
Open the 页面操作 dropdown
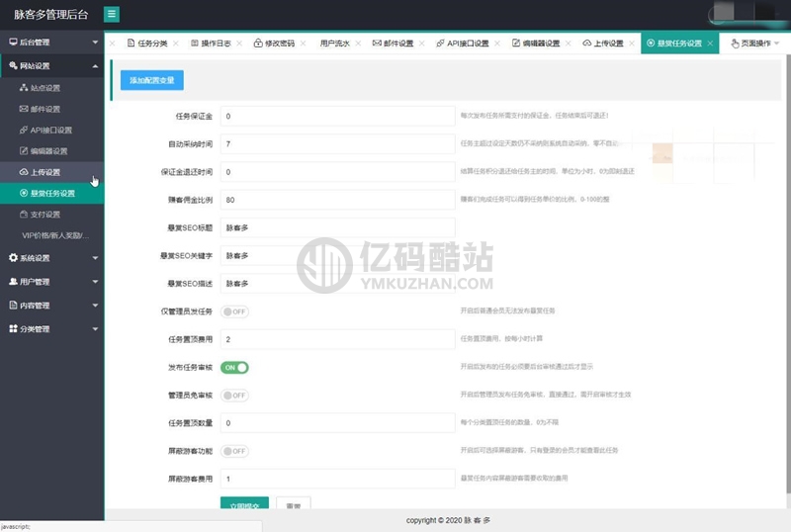pyautogui.click(x=754, y=44)
